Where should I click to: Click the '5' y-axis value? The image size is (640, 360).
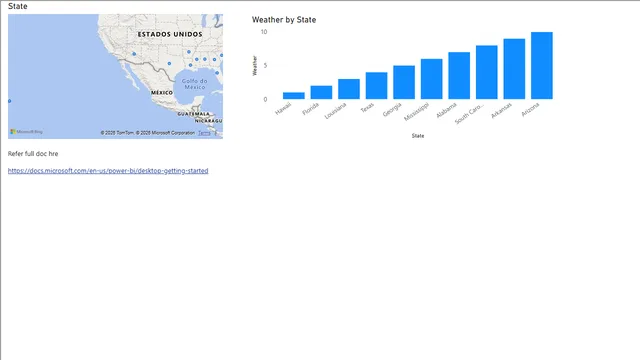pos(265,65)
